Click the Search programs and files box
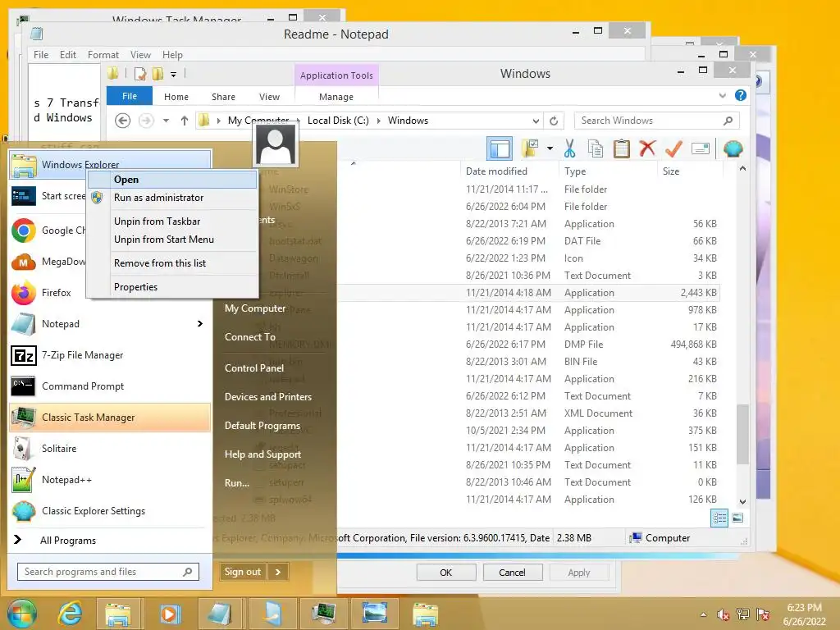The image size is (840, 630). tap(108, 572)
